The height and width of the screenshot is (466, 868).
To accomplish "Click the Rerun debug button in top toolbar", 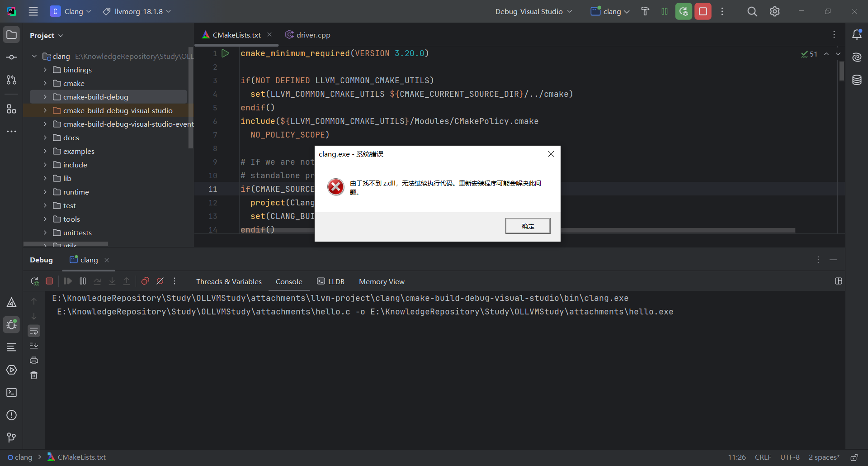I will coord(684,11).
